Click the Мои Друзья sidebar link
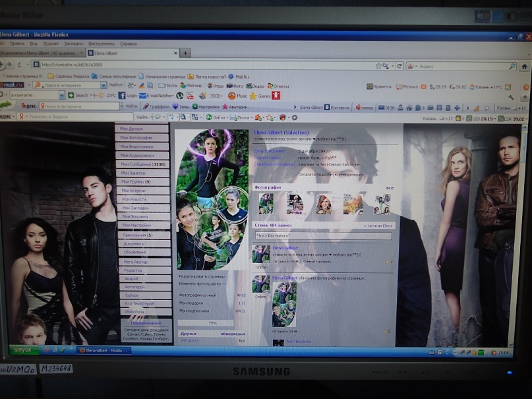532x399 pixels. point(142,129)
